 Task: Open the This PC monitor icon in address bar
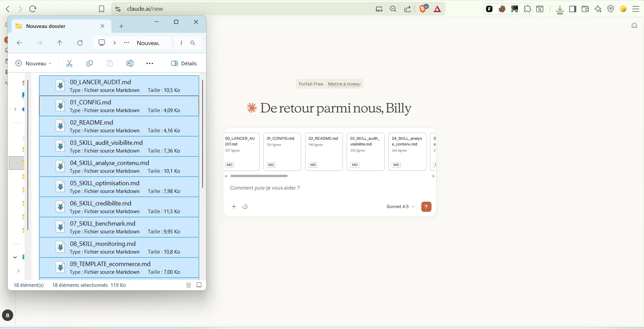point(102,43)
